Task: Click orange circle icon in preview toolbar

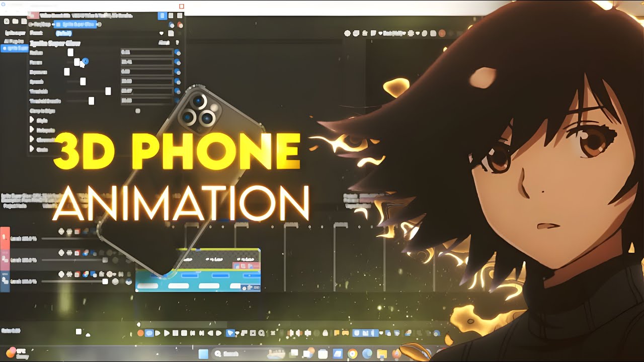Action: point(442,33)
